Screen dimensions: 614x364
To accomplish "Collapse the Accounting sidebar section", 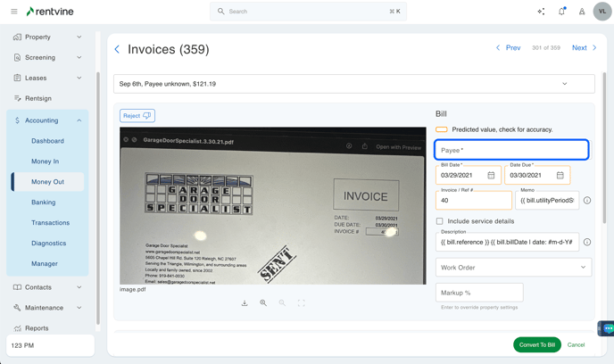I will [79, 120].
